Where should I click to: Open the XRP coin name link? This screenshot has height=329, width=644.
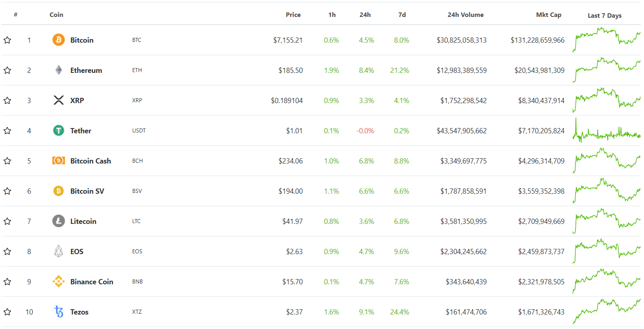pyautogui.click(x=77, y=100)
